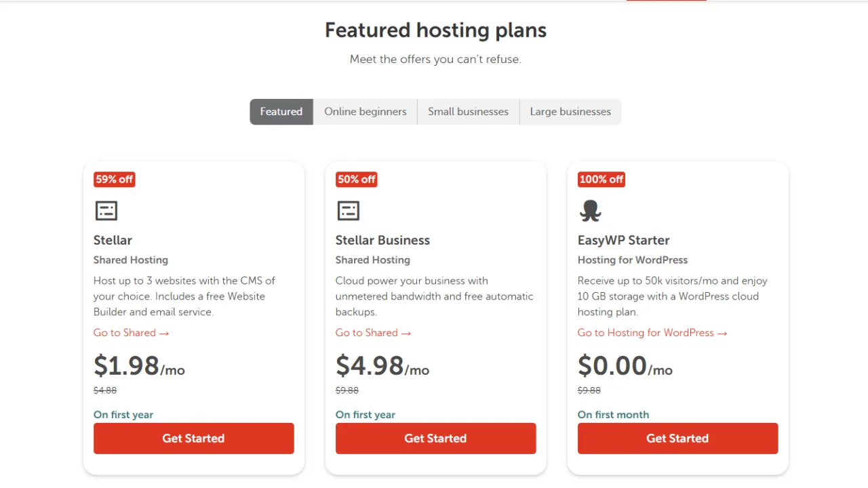Click the 100% off badge on EasyWP Starter
Screen dimensions: 868x488
pos(601,179)
